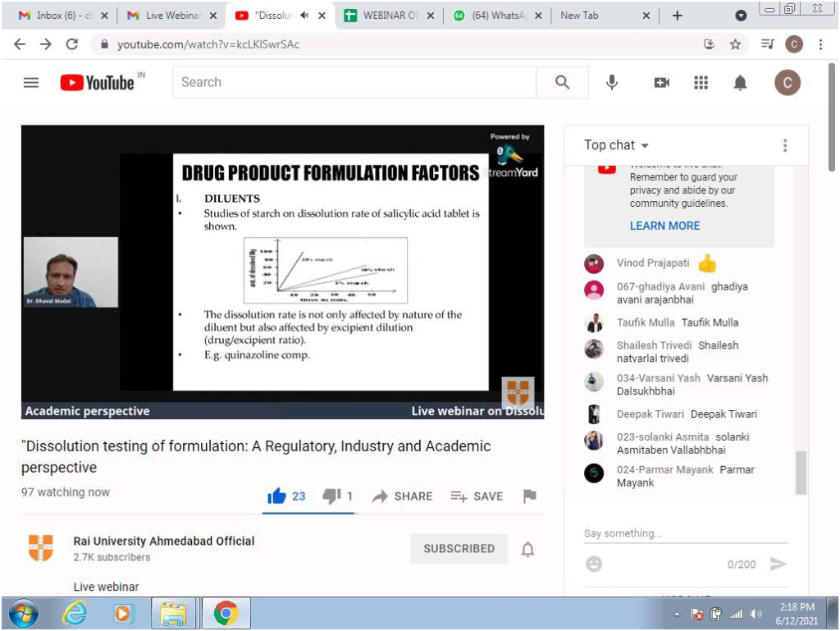This screenshot has width=840, height=631.
Task: Open the YouTube apps grid
Action: click(701, 83)
